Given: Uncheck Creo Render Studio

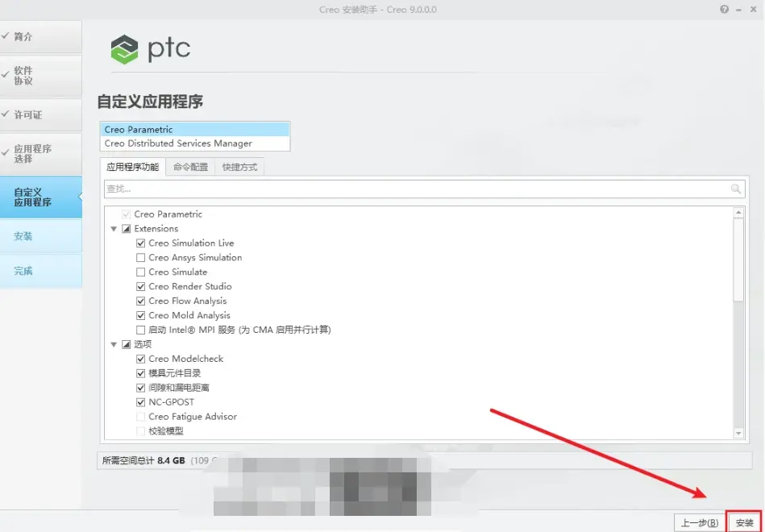Looking at the screenshot, I should (x=140, y=286).
